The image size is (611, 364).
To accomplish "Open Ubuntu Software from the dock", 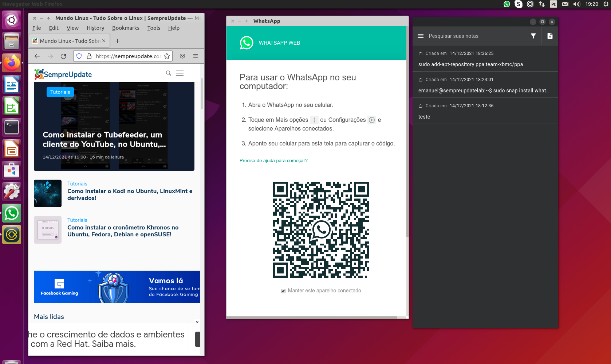I will click(12, 170).
